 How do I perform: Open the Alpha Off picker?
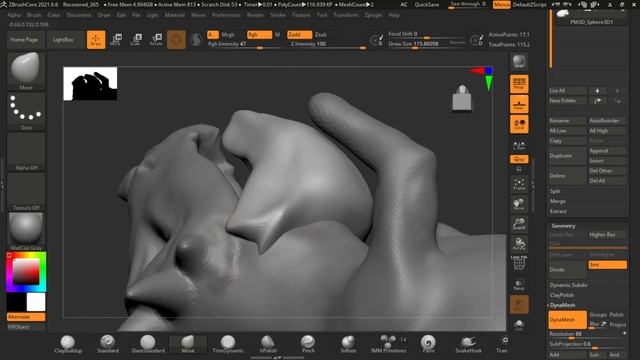click(26, 151)
